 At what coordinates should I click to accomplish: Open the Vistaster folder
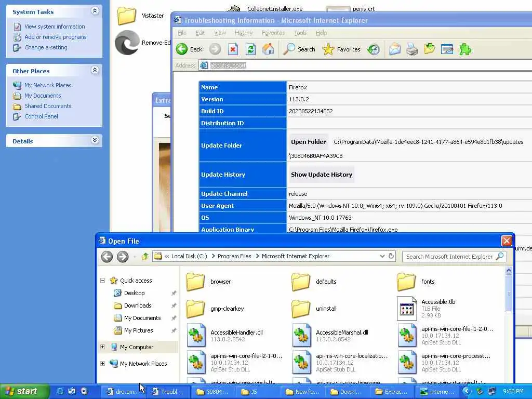click(x=140, y=16)
